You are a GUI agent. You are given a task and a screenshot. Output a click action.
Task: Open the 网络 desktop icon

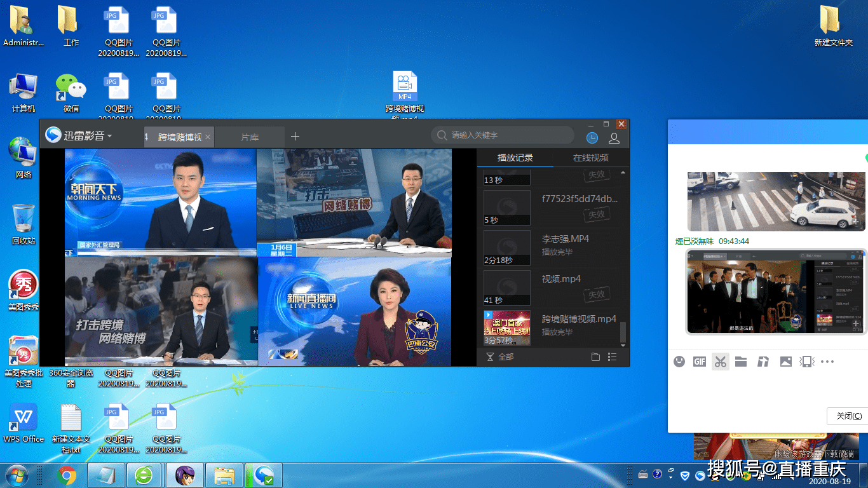pyautogui.click(x=24, y=158)
